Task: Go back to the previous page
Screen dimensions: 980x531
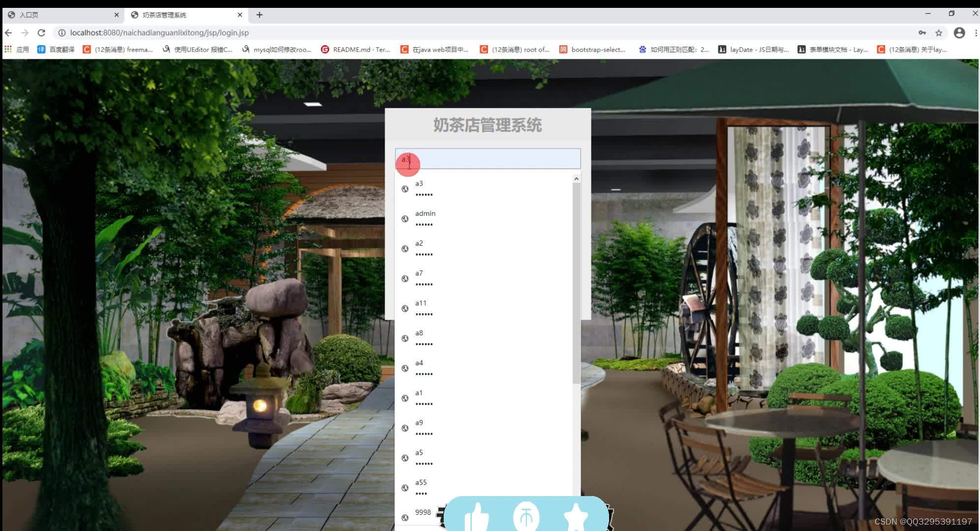Action: pos(8,32)
